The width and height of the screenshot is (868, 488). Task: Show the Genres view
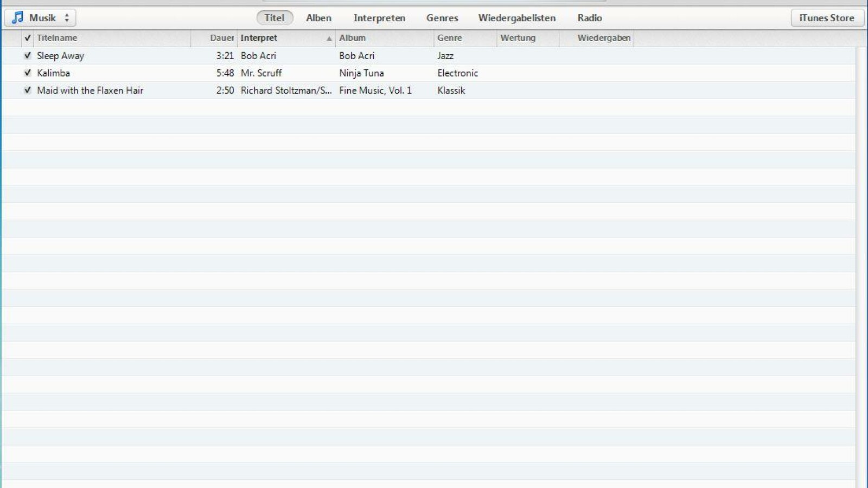pos(442,18)
